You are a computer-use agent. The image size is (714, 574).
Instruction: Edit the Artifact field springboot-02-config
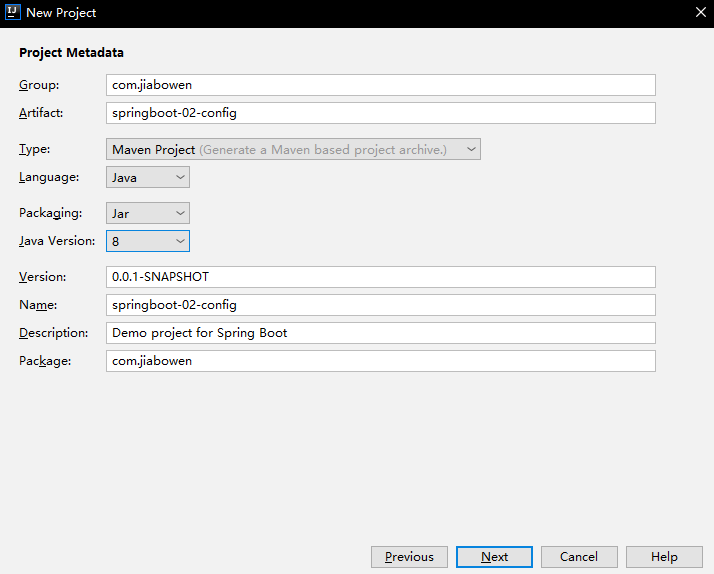point(381,113)
